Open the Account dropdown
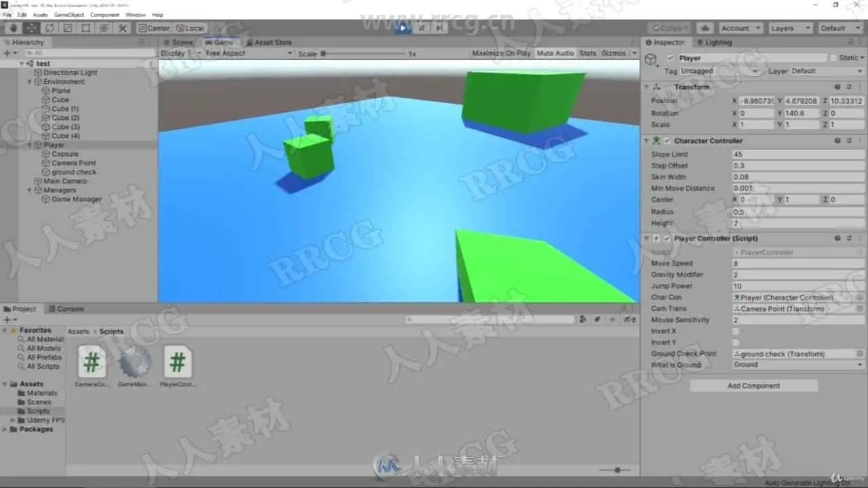The width and height of the screenshot is (868, 488). coord(740,28)
